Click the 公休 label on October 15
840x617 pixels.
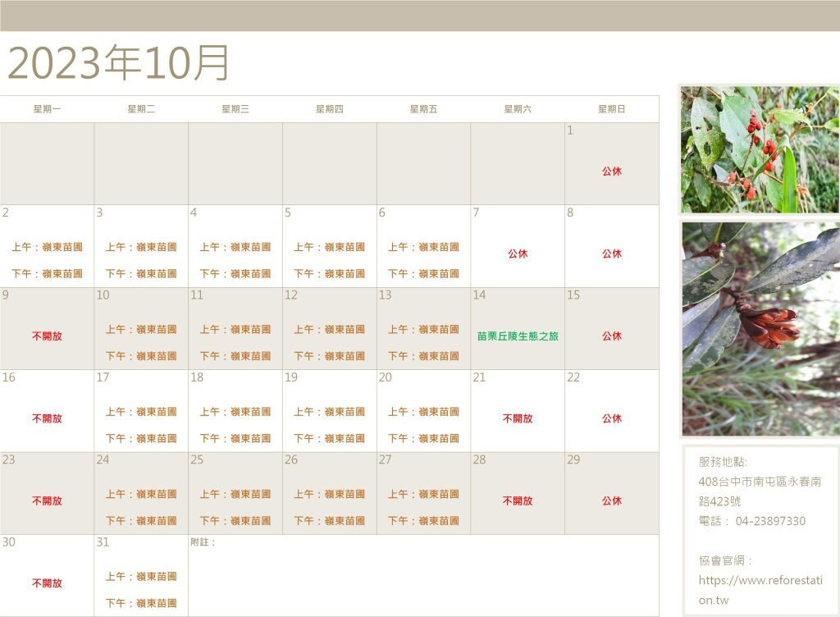pyautogui.click(x=612, y=336)
